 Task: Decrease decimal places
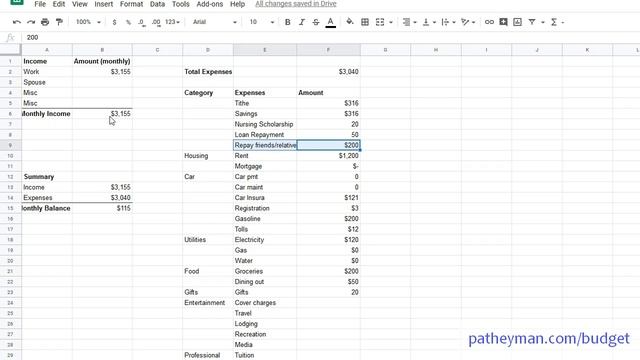142,22
